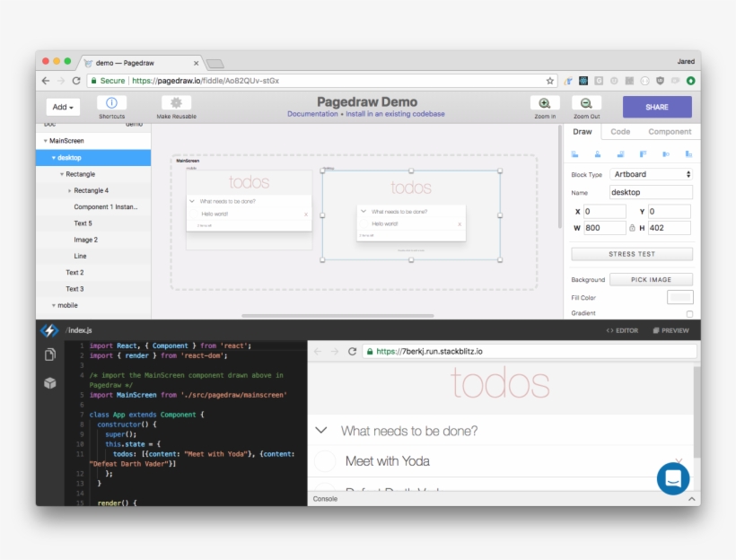Click the Fill Color swatch

pyautogui.click(x=679, y=297)
